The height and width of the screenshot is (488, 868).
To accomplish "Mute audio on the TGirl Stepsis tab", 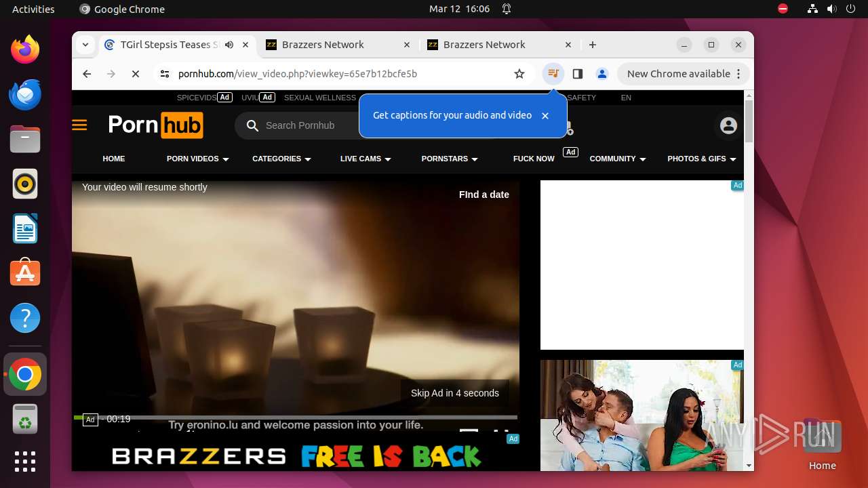I will [229, 45].
